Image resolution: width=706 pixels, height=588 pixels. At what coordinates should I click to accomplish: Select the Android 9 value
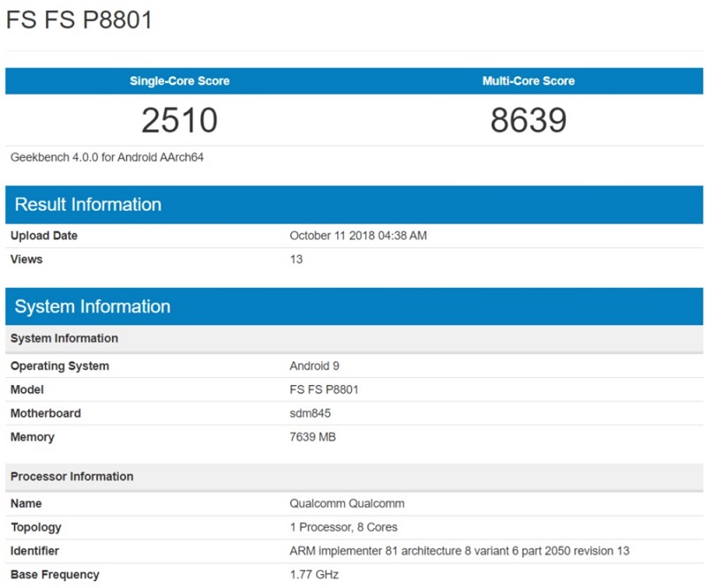point(314,366)
